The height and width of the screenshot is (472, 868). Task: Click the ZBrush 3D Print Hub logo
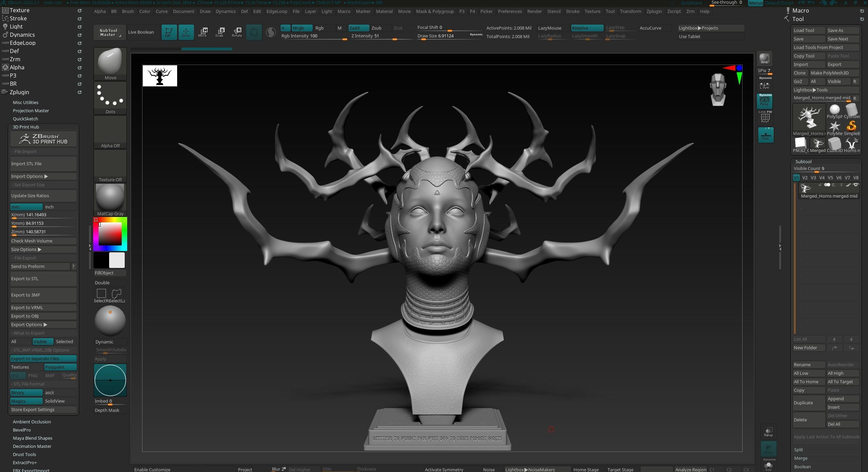click(44, 139)
